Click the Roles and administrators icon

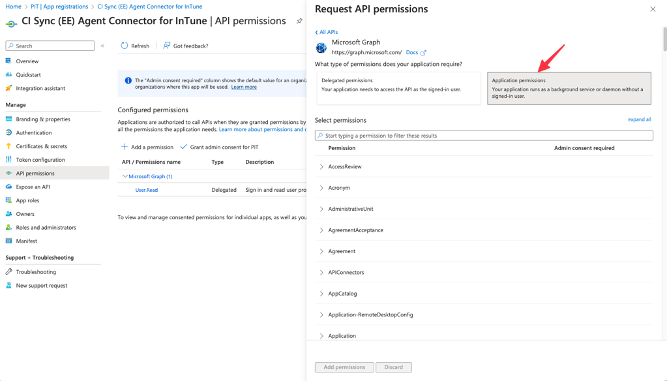[x=9, y=227]
